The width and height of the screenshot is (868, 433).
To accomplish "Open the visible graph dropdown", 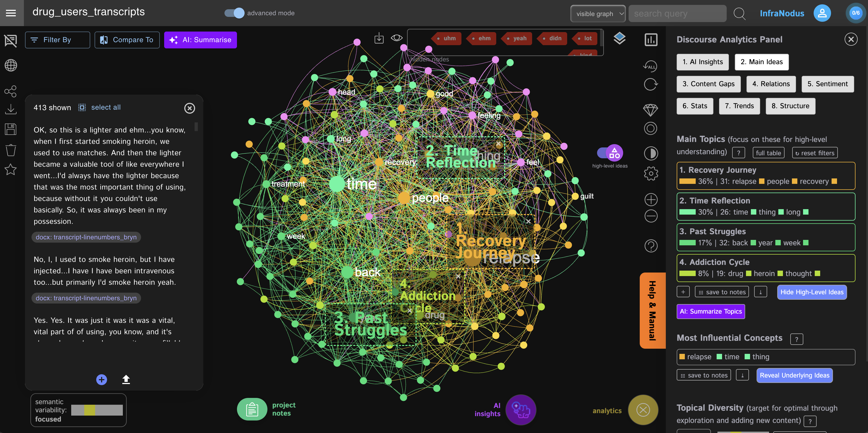I will 598,14.
